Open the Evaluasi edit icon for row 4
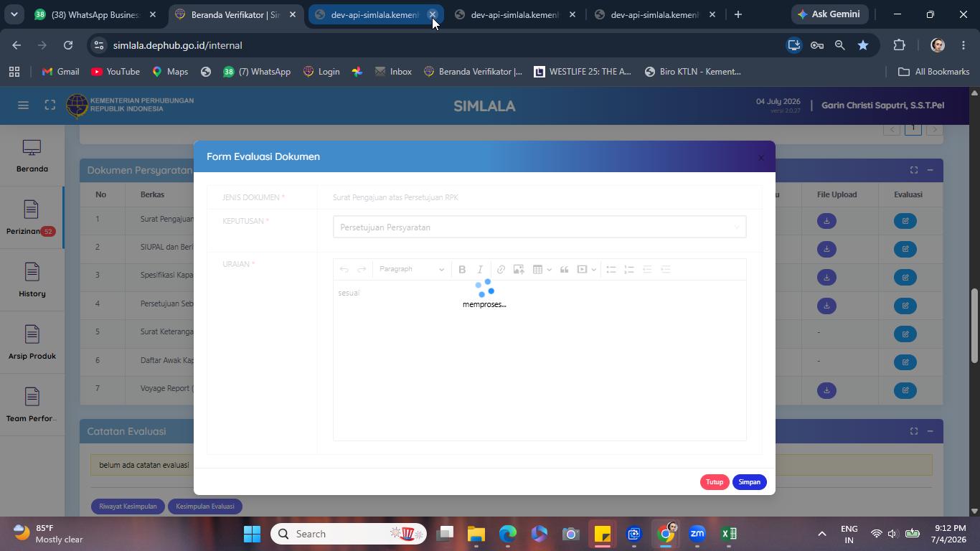 (905, 306)
